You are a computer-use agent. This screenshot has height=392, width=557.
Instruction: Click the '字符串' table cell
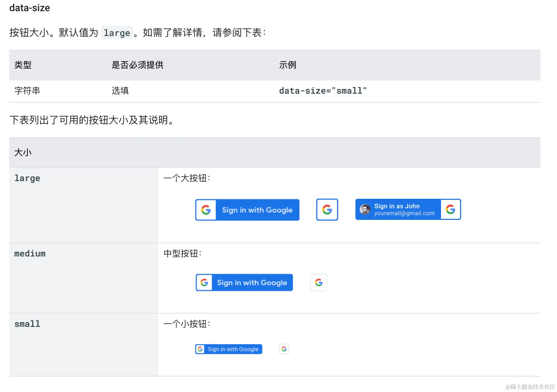pyautogui.click(x=27, y=91)
